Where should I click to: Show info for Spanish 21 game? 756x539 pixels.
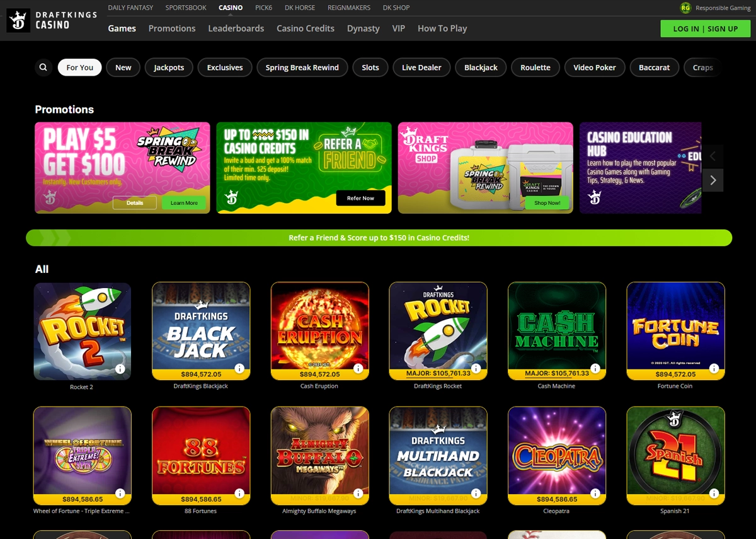(x=713, y=493)
